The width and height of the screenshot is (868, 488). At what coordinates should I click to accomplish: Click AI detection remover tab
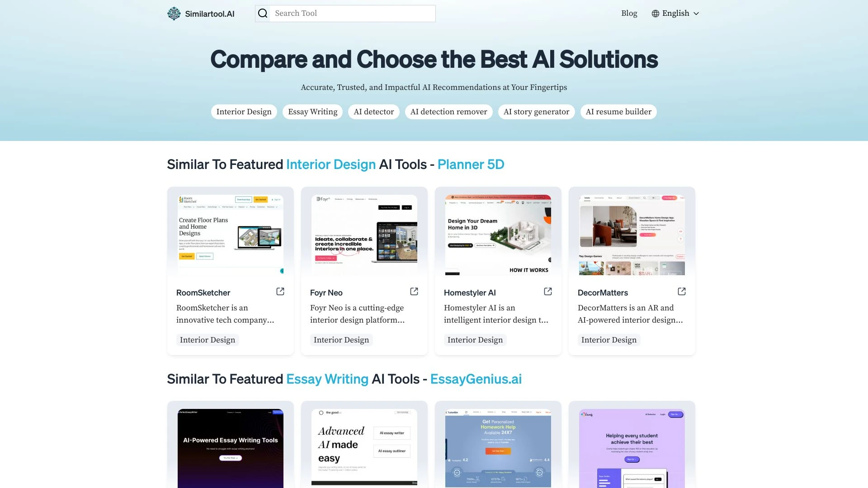pyautogui.click(x=448, y=112)
